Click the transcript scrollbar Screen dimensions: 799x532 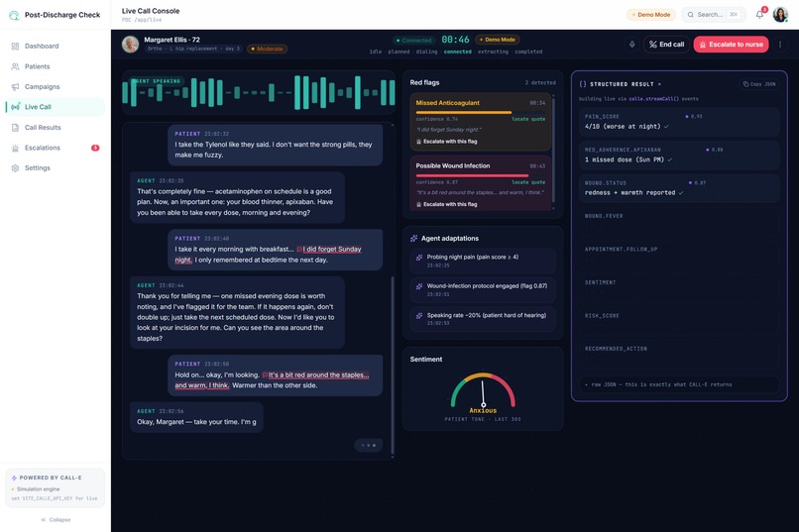(x=393, y=365)
